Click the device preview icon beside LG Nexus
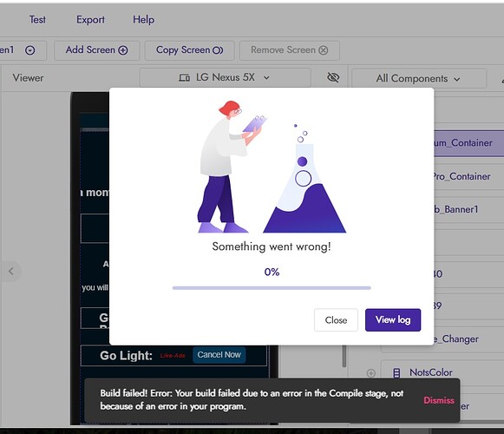The height and width of the screenshot is (434, 504). point(184,77)
